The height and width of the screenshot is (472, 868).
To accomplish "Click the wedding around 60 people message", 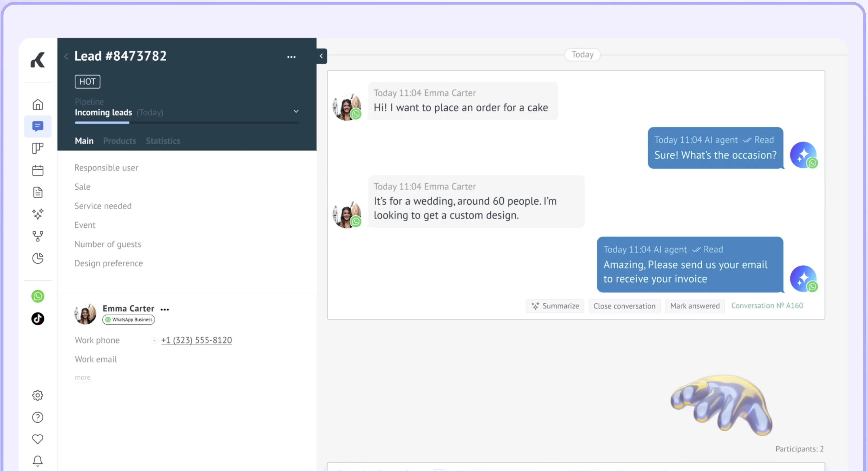I will (476, 201).
